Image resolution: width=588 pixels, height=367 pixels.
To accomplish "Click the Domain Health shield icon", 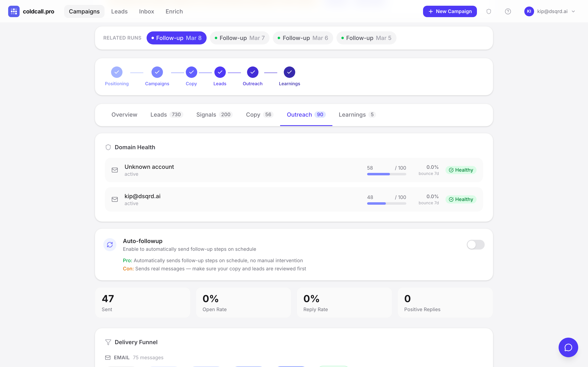I will click(108, 147).
